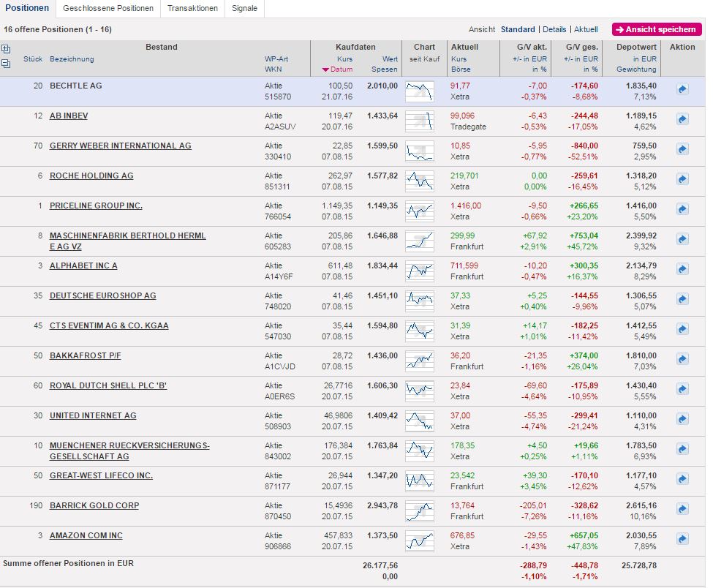
Task: Open action arrow for ROCHE HOLDING AG
Action: click(682, 179)
